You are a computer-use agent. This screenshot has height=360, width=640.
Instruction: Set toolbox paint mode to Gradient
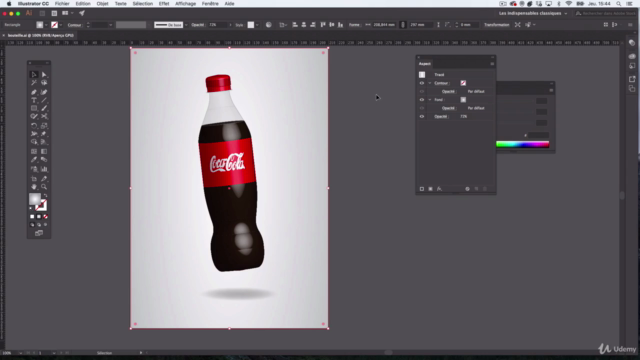pyautogui.click(x=39, y=217)
